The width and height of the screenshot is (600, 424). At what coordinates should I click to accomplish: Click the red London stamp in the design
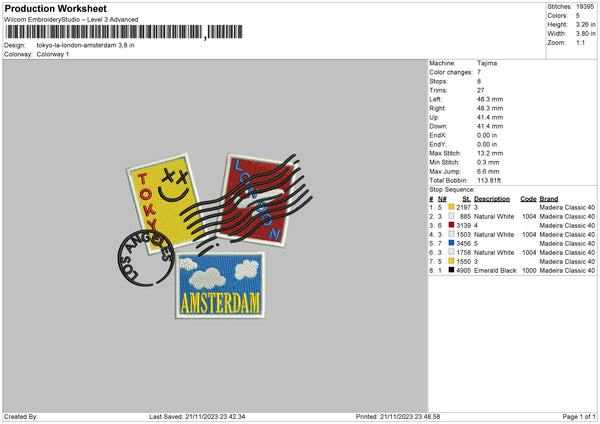coord(257,200)
